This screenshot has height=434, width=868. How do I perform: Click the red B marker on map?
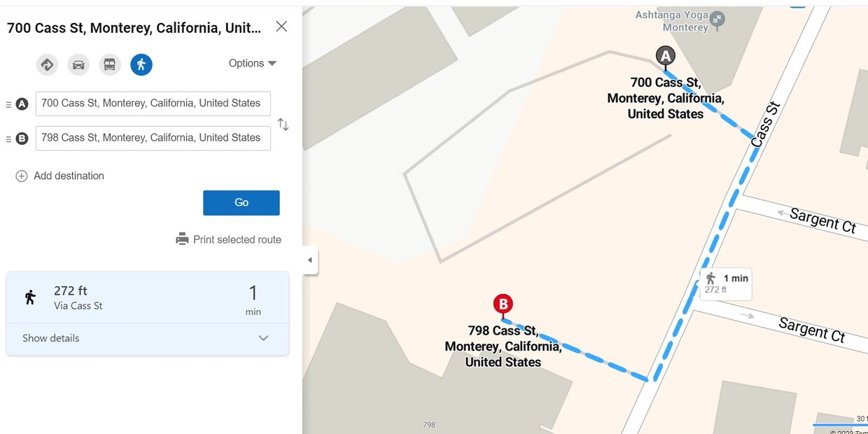pos(503,304)
